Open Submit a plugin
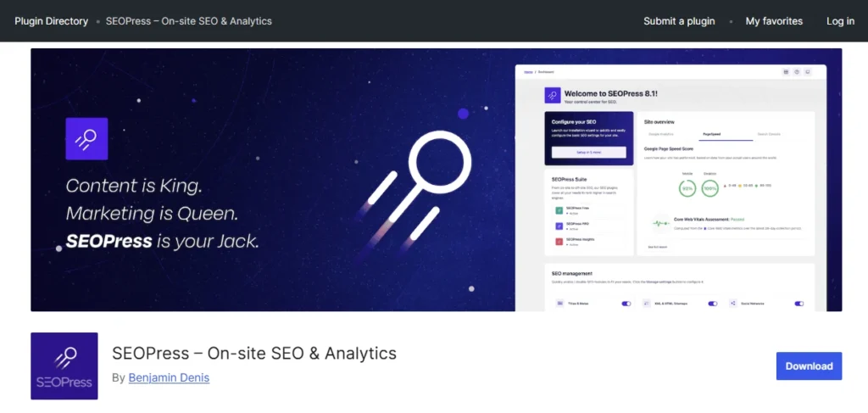This screenshot has height=413, width=868. coord(679,21)
